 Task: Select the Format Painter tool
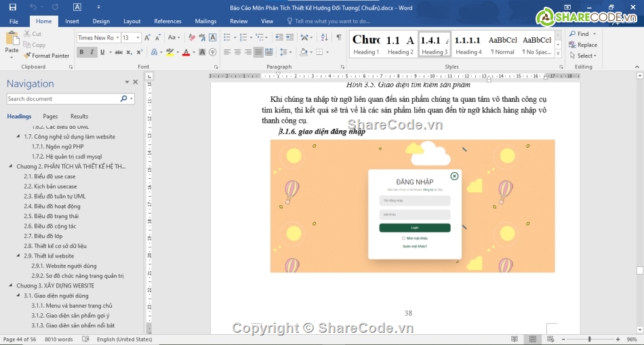46,56
